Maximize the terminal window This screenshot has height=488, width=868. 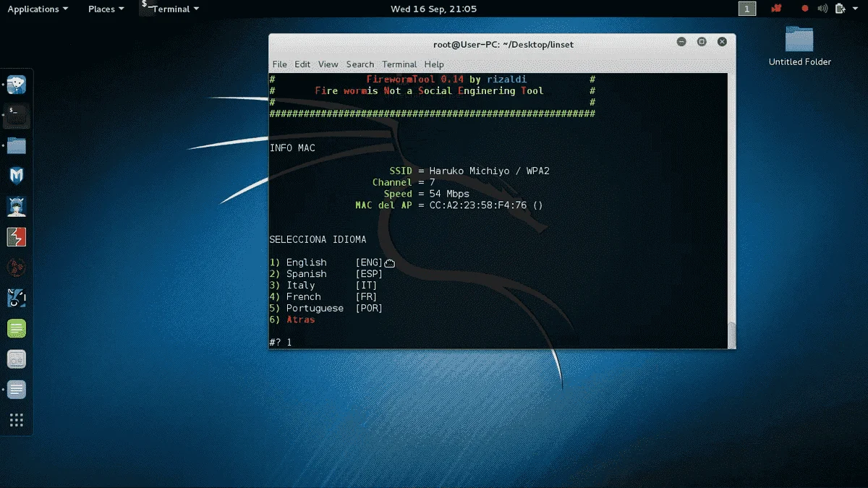click(x=702, y=43)
